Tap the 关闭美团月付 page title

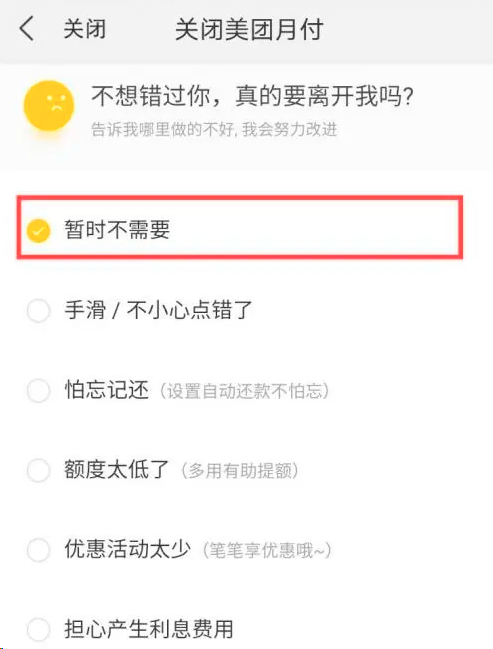coord(249,30)
